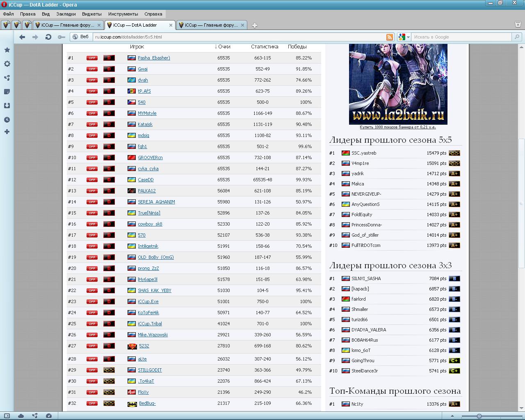Open the Widgets gear panel

coord(7,64)
